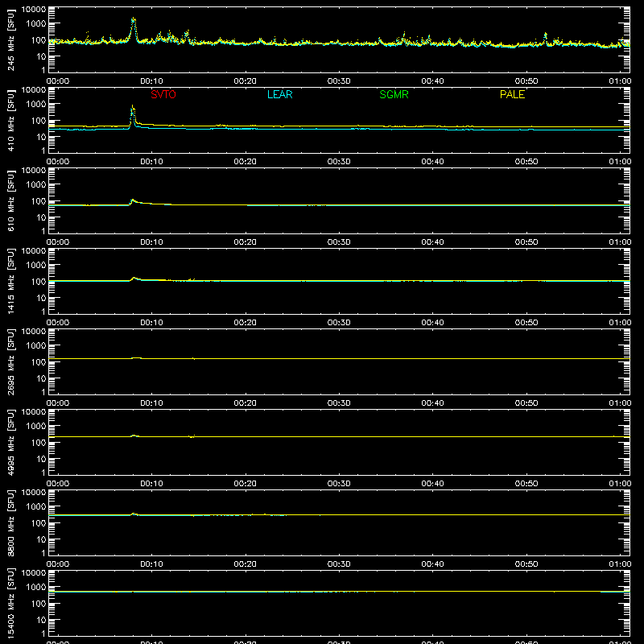
Task: Select the 15400 MHz [SFU] axis title
Action: pyautogui.click(x=11, y=603)
